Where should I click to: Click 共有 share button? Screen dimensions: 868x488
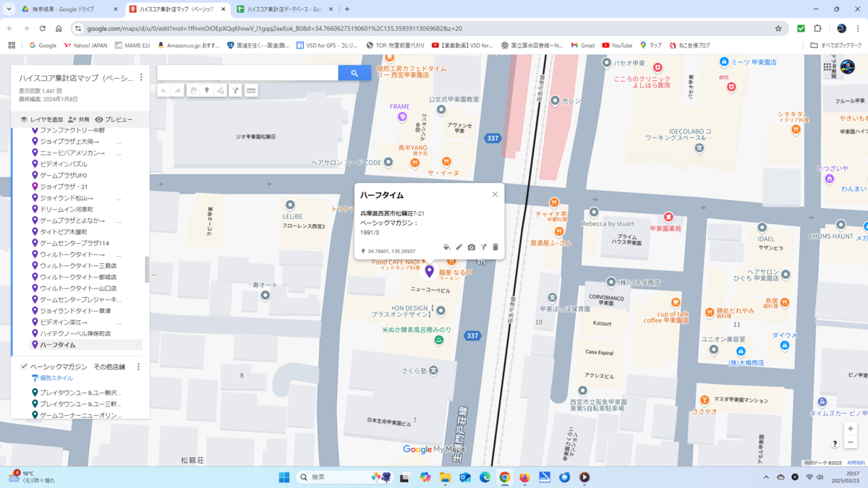(x=79, y=119)
